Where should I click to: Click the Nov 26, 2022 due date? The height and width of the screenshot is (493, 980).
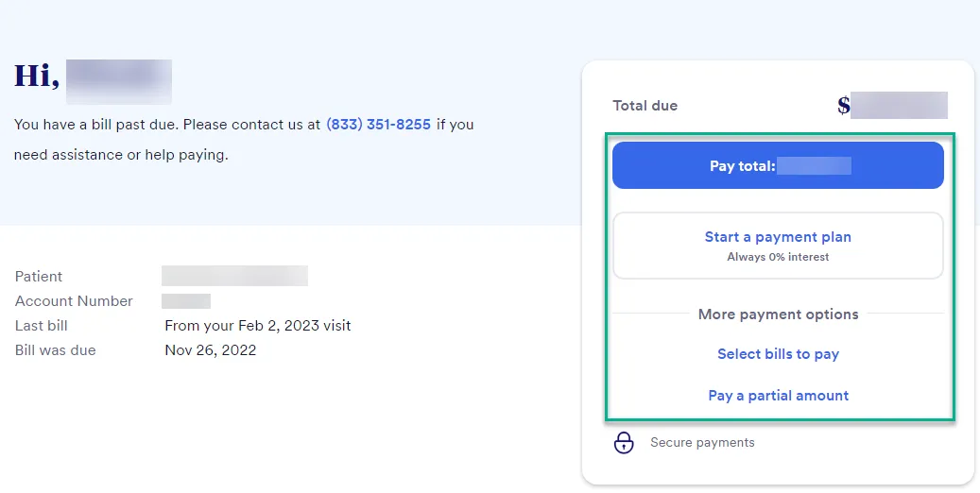pyautogui.click(x=211, y=349)
